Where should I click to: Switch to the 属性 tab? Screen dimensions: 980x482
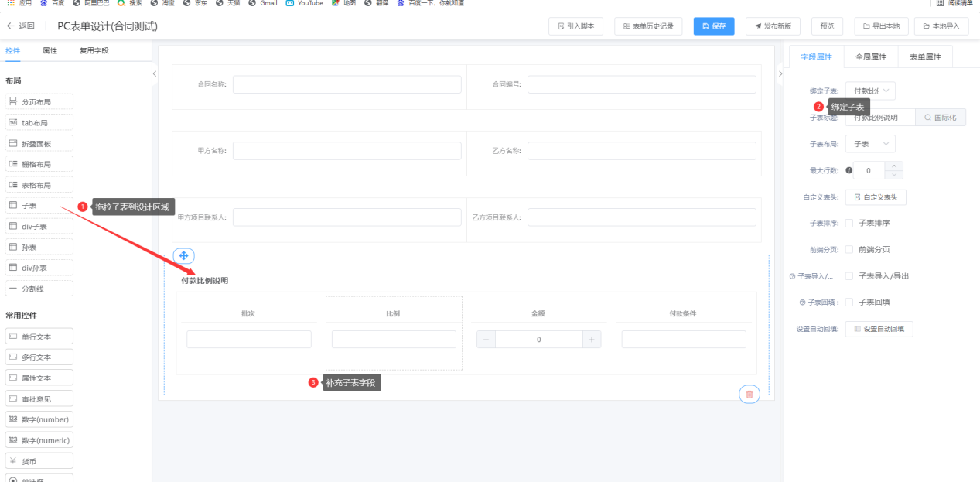50,50
